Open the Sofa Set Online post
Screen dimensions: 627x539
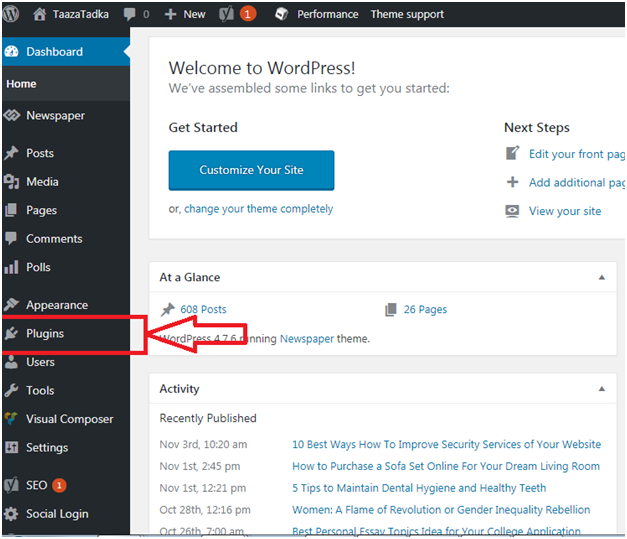coord(446,466)
